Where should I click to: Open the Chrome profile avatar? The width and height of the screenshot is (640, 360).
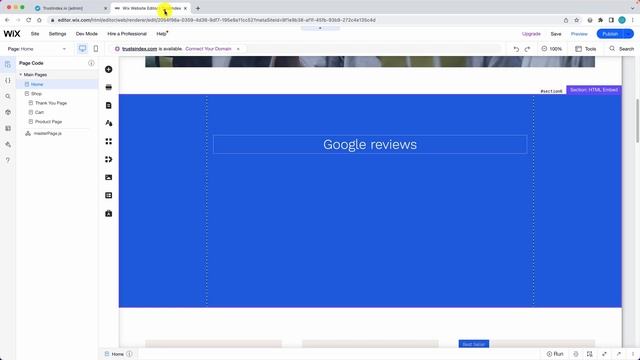pos(622,20)
